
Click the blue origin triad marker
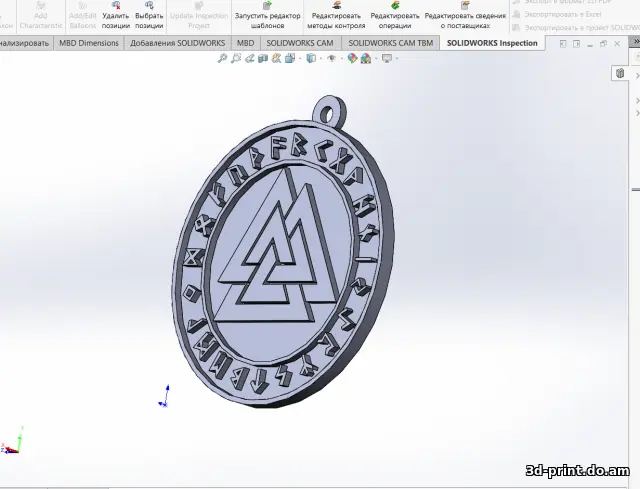pyautogui.click(x=164, y=396)
